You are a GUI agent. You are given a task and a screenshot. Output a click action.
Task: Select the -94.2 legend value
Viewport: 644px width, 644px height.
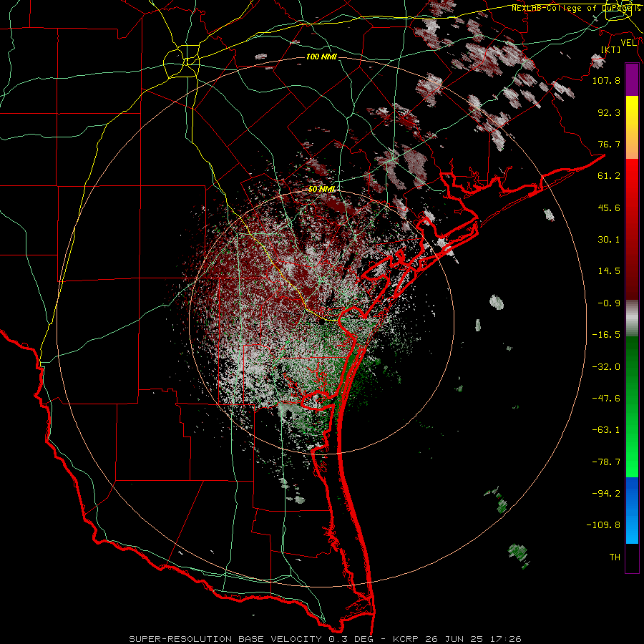(606, 494)
